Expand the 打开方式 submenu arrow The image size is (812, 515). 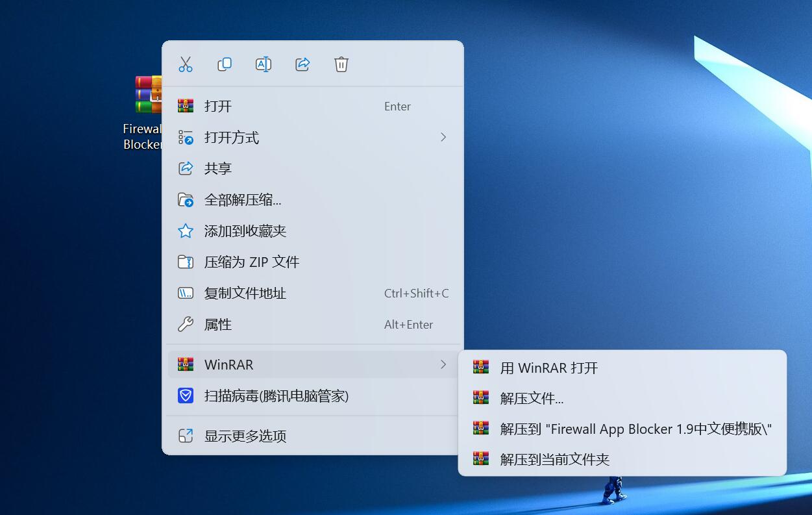pyautogui.click(x=443, y=137)
